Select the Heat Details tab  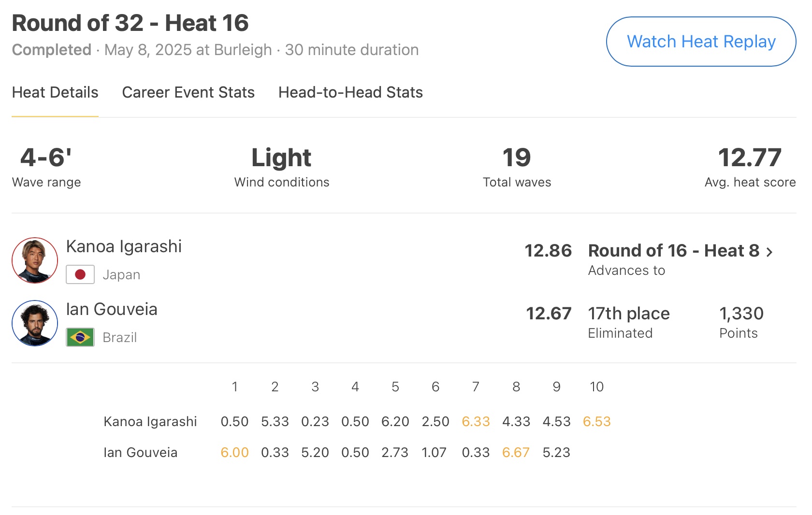coord(55,92)
